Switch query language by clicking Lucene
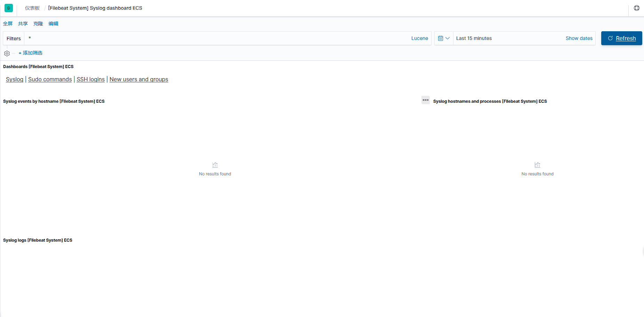Viewport: 644px width, 317px height. click(x=420, y=38)
